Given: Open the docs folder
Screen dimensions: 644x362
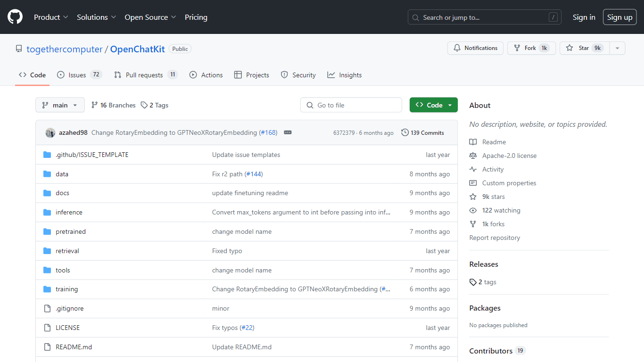Looking at the screenshot, I should (62, 193).
